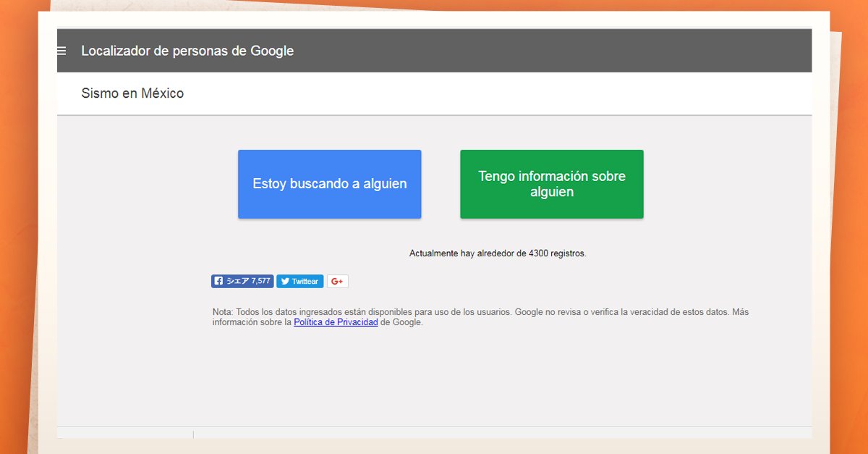Click 'Actualmente hay alrededor de 4300 registros' text

[x=498, y=253]
